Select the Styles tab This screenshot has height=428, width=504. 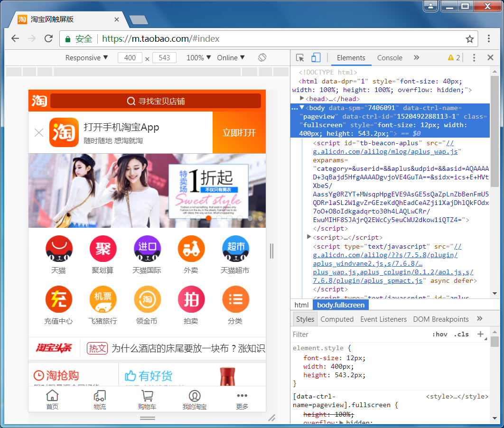pos(305,319)
